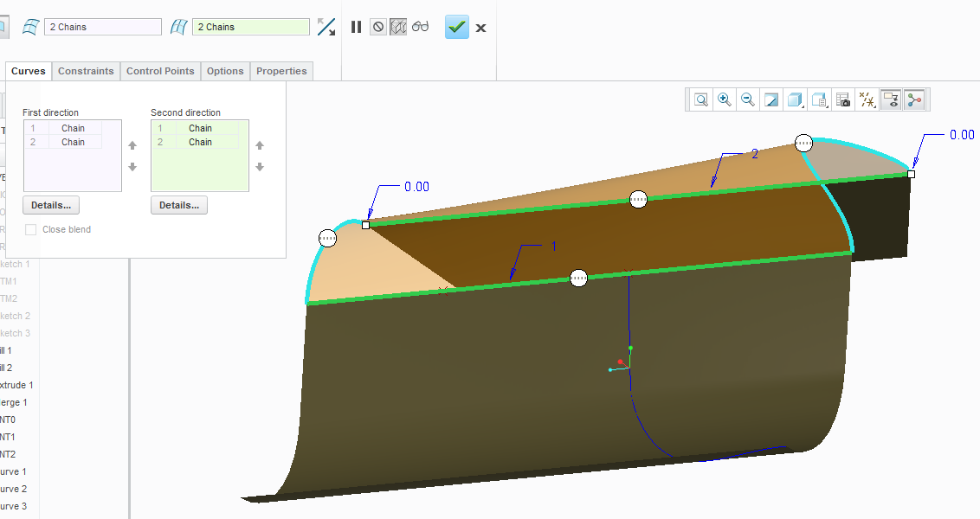Click the direction label 2 on model
Viewport: 980px width, 519px height.
[x=754, y=154]
